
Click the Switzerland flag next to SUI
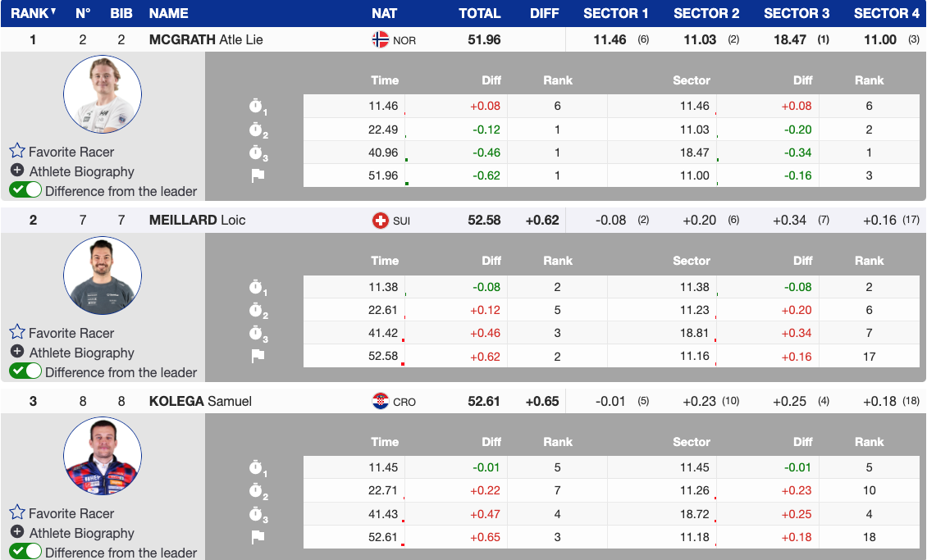[x=381, y=221]
